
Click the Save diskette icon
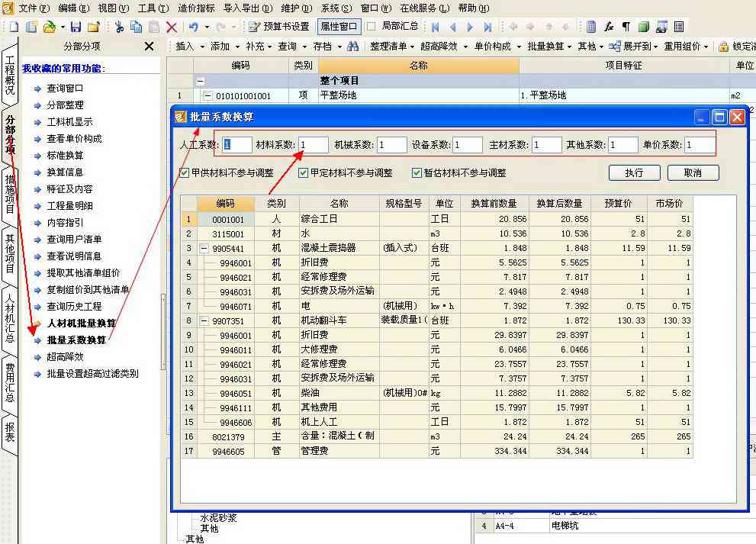[74, 27]
